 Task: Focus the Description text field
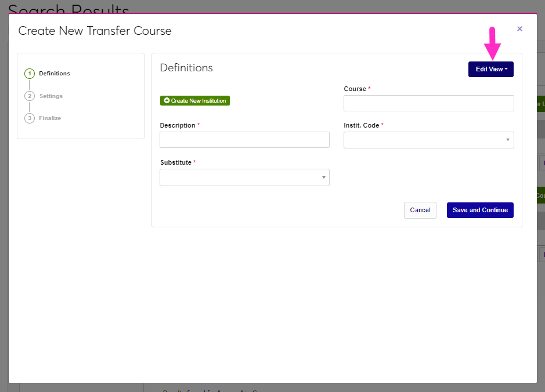tap(244, 140)
